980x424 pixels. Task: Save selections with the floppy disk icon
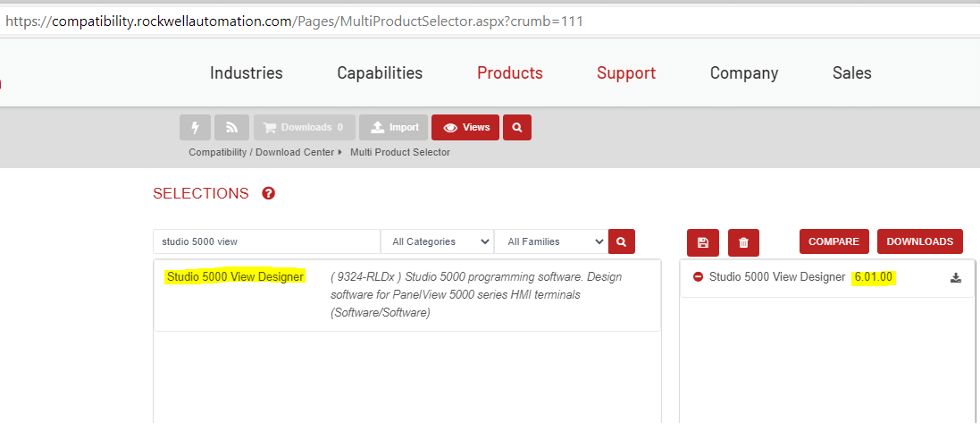tap(702, 243)
